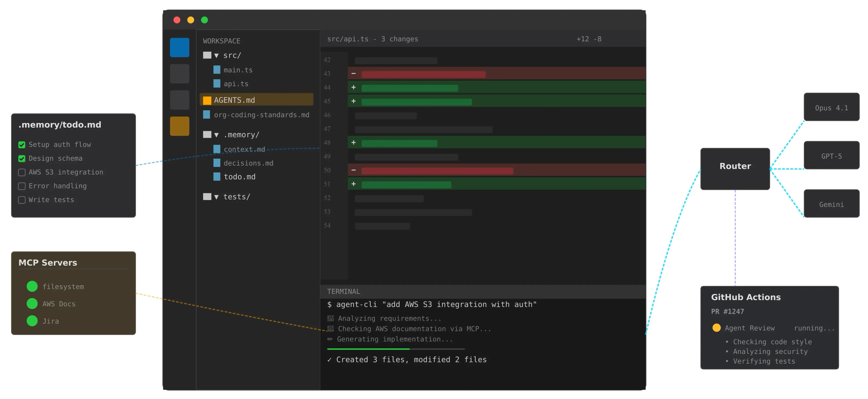Click the AWS Docs green indicator

coord(32,303)
